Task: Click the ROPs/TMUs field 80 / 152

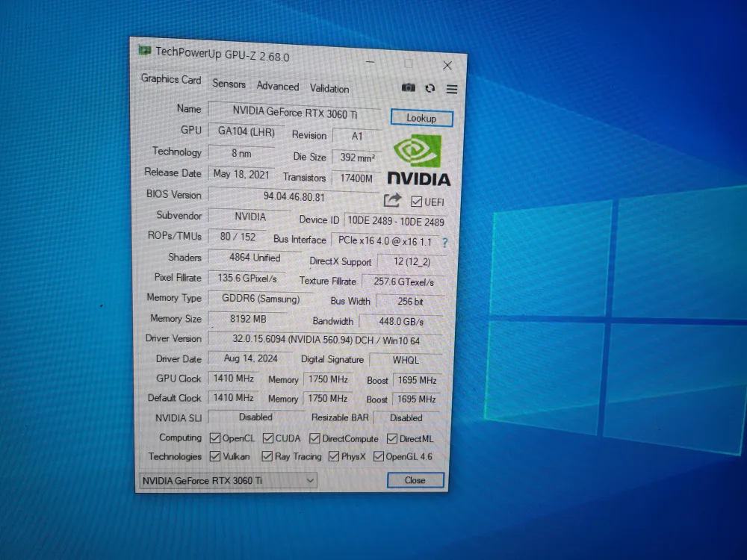Action: pos(238,237)
